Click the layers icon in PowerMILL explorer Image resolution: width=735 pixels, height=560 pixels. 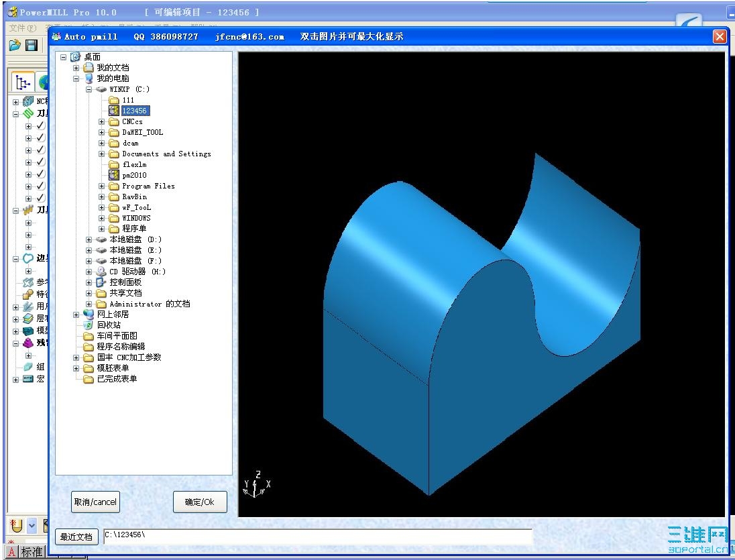tap(28, 319)
